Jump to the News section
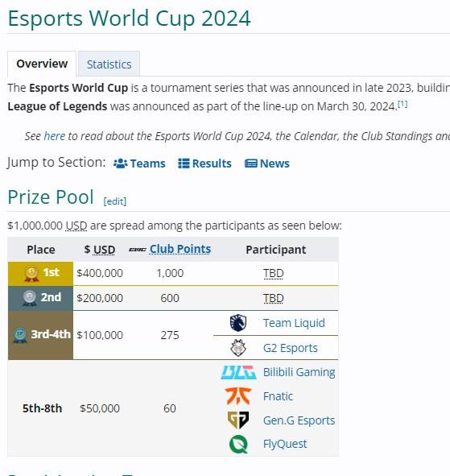 click(x=267, y=163)
